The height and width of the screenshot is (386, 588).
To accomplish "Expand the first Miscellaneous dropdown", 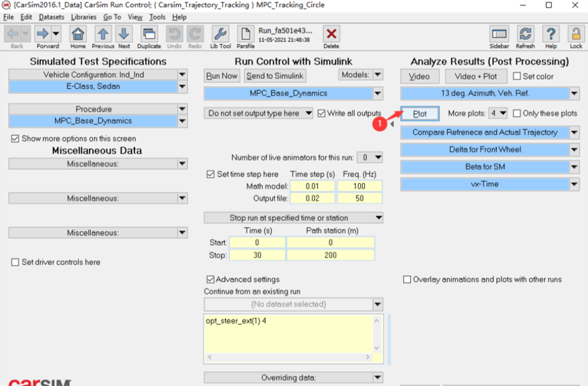I will coord(183,164).
